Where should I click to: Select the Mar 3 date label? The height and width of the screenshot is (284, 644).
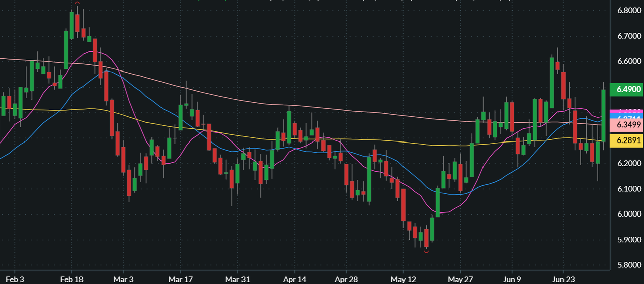(124, 279)
